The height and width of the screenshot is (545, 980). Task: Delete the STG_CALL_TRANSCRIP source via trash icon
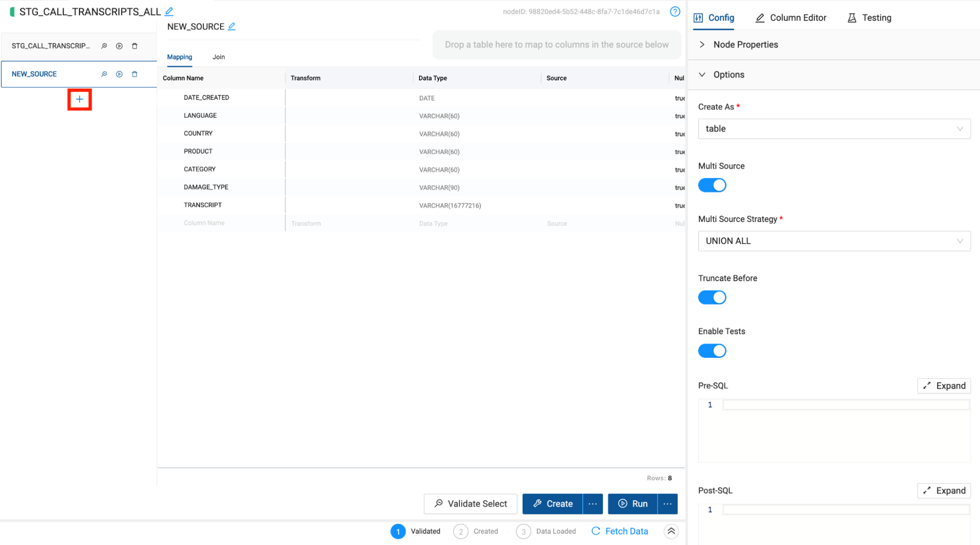tap(135, 46)
